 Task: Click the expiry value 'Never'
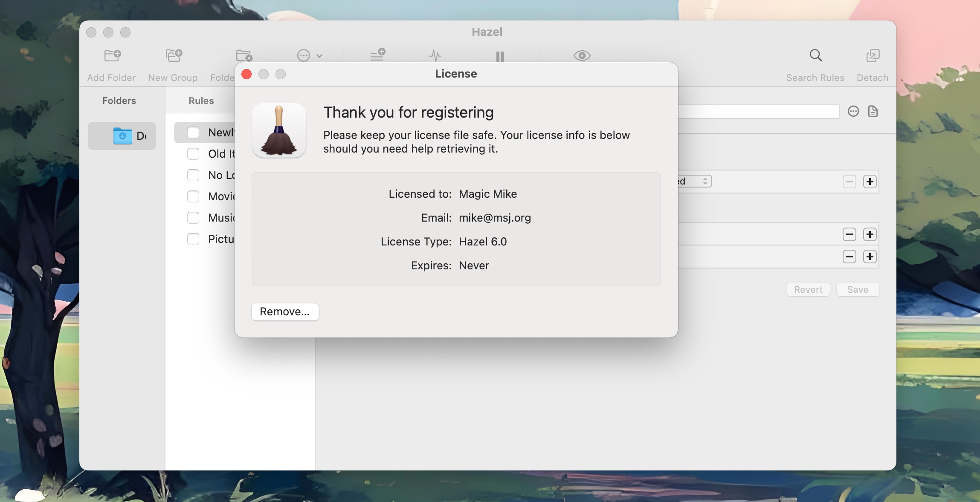pos(474,265)
